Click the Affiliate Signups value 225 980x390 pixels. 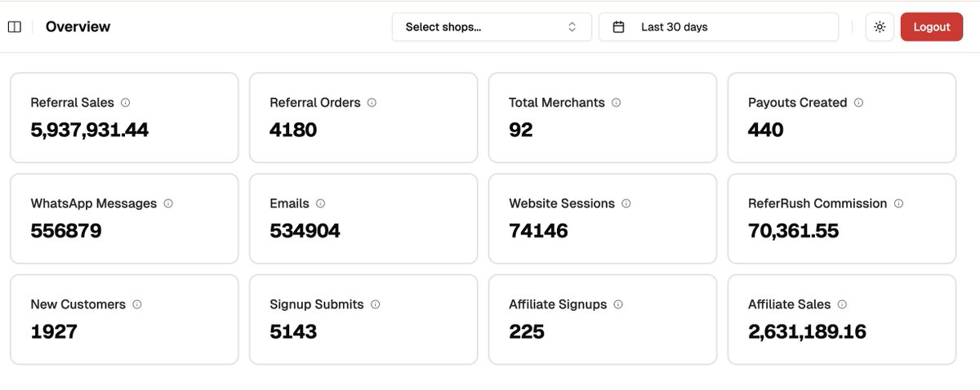[527, 332]
